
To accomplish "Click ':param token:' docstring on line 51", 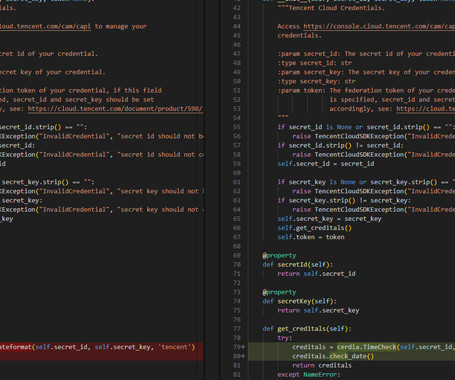I will point(301,90).
